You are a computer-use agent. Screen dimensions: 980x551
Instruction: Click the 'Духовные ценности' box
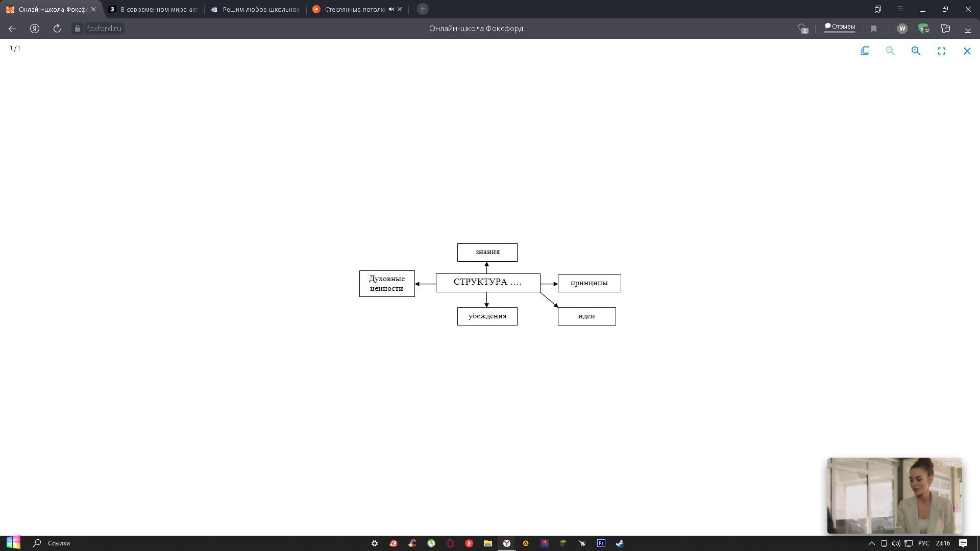coord(387,284)
